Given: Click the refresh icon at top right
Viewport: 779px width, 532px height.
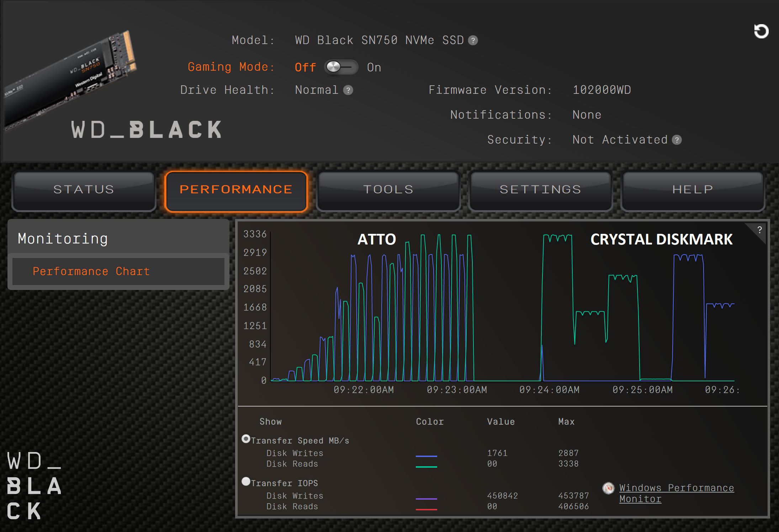Looking at the screenshot, I should pyautogui.click(x=761, y=31).
